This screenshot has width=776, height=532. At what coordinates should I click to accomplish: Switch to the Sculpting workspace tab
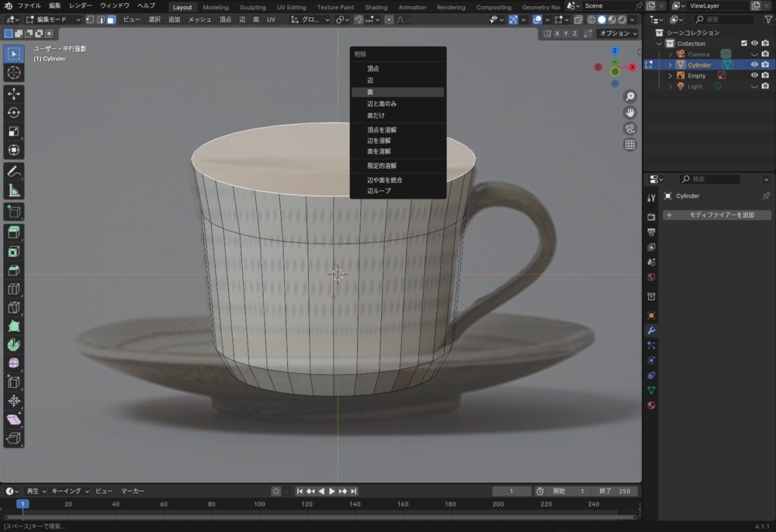252,7
